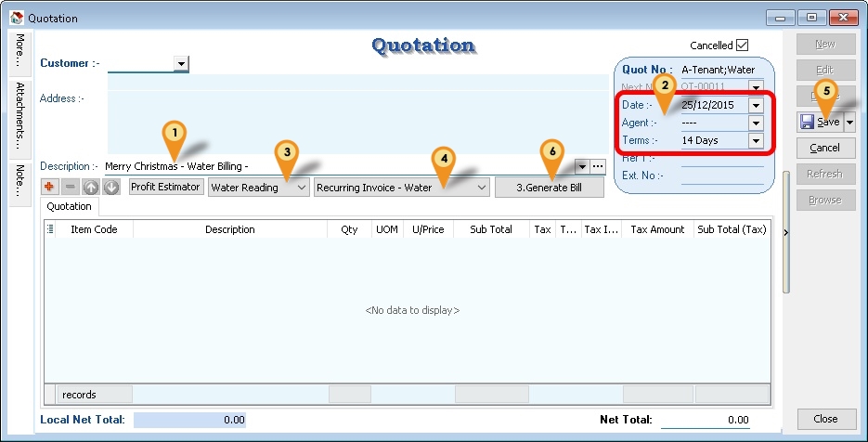This screenshot has height=442, width=868.
Task: Expand the Customer dropdown
Action: click(x=181, y=63)
